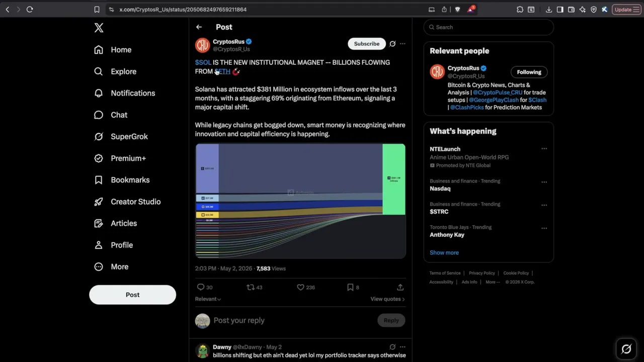Click the View quotes link
Viewport: 644px width, 362px height.
[x=387, y=299]
